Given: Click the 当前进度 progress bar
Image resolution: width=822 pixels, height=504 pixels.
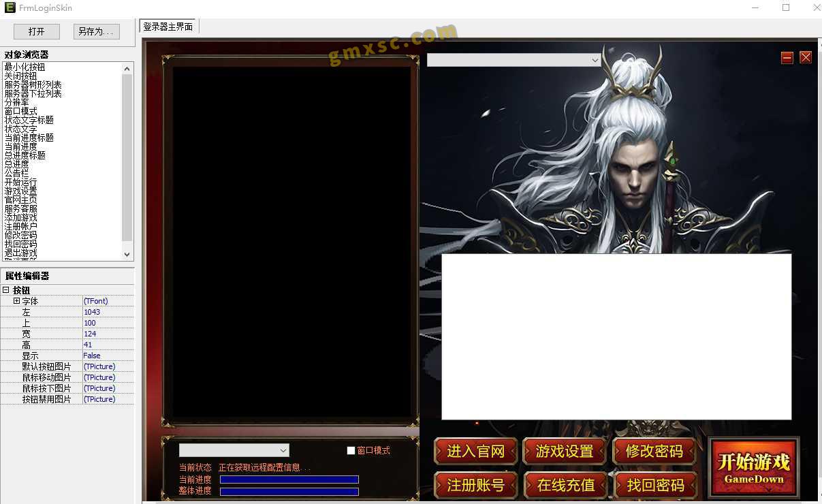Looking at the screenshot, I should tap(289, 479).
